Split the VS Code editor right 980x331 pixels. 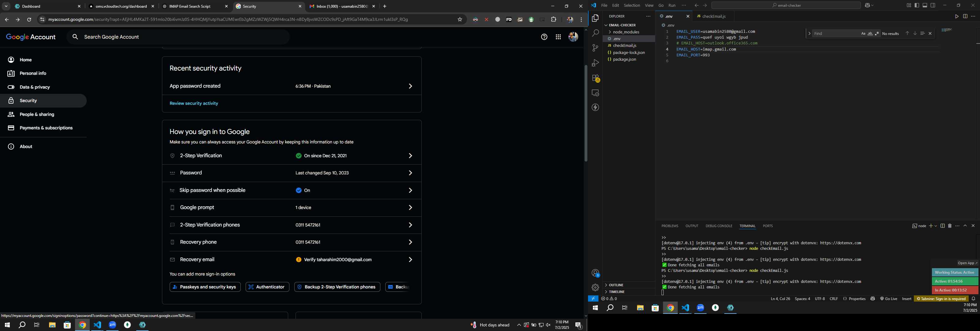tap(965, 16)
